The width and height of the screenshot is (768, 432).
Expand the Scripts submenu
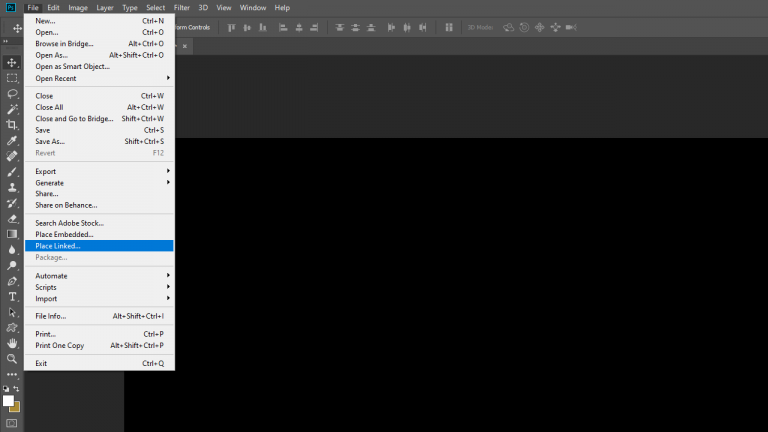coord(99,287)
